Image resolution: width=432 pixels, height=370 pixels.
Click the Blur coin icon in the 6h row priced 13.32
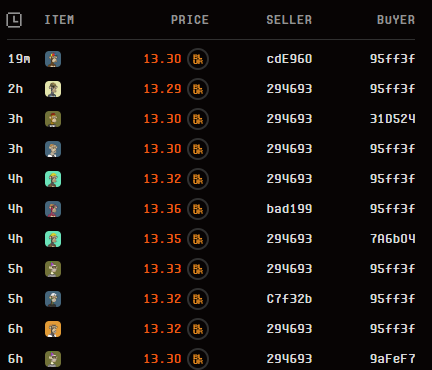pyautogui.click(x=198, y=329)
